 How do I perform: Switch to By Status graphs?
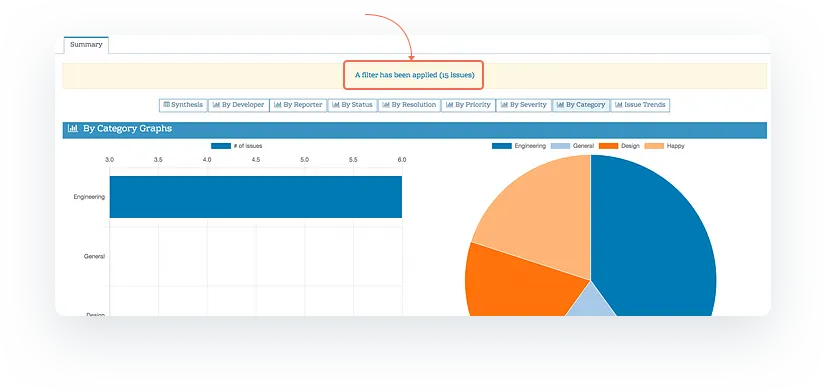pos(352,105)
